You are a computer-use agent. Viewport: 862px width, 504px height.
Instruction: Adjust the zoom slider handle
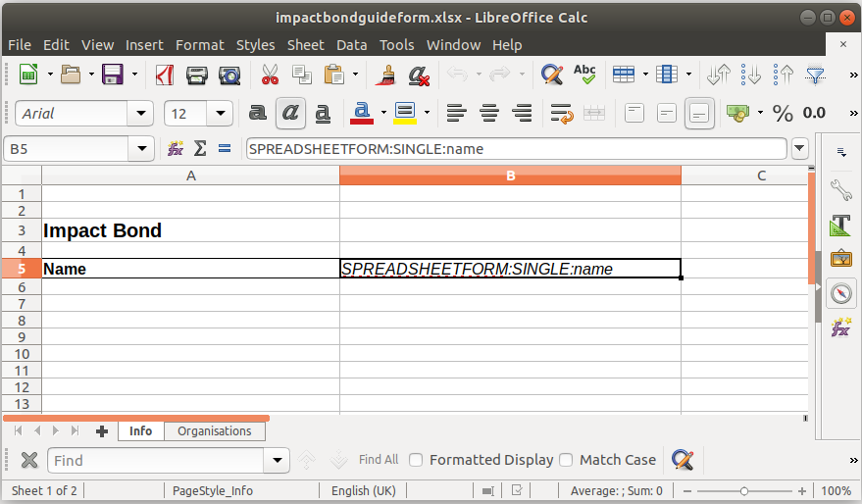[743, 491]
